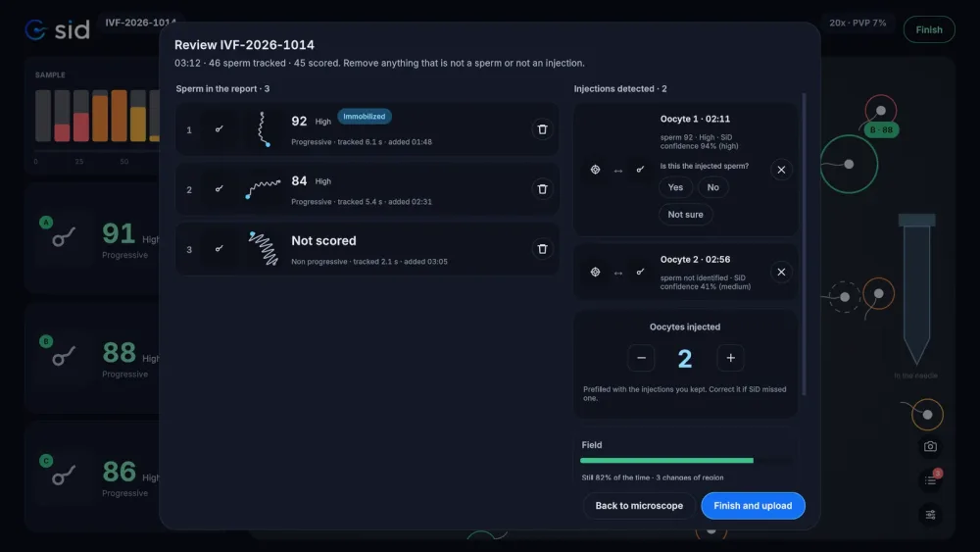Click the "Sperm in the report · 3" heading
Image resolution: width=980 pixels, height=552 pixels.
[222, 89]
